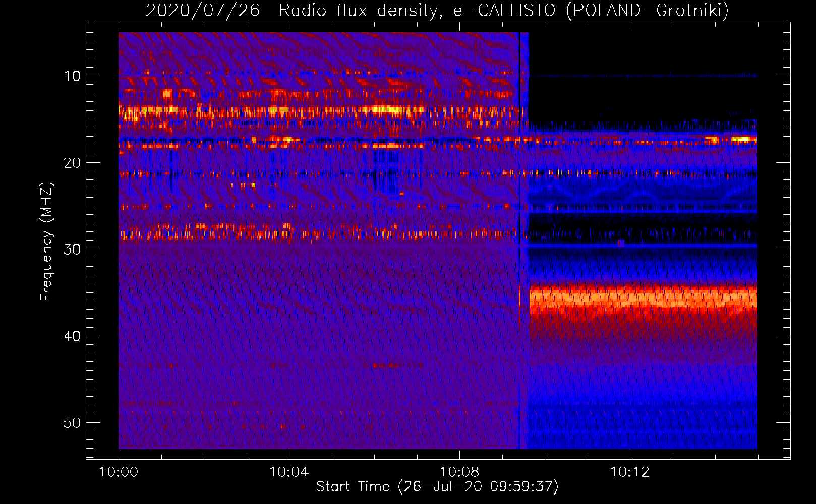816x504 pixels.
Task: Click the 10:00 time tick label
Action: click(x=119, y=472)
